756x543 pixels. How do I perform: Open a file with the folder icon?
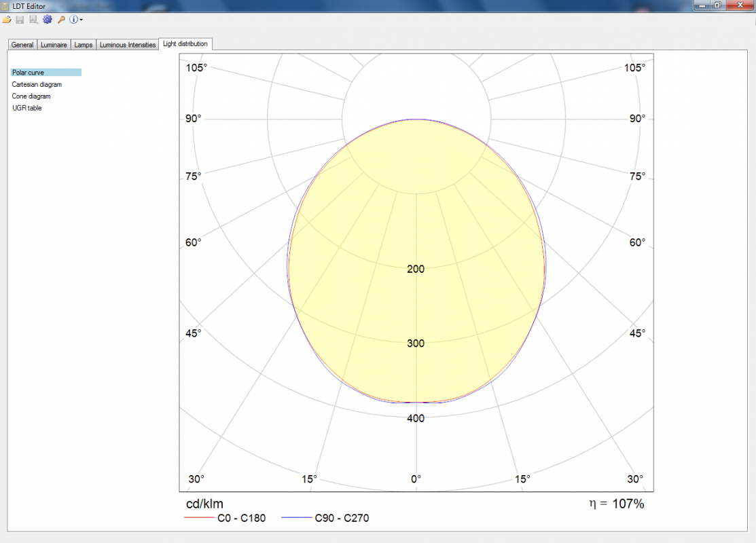pos(7,20)
